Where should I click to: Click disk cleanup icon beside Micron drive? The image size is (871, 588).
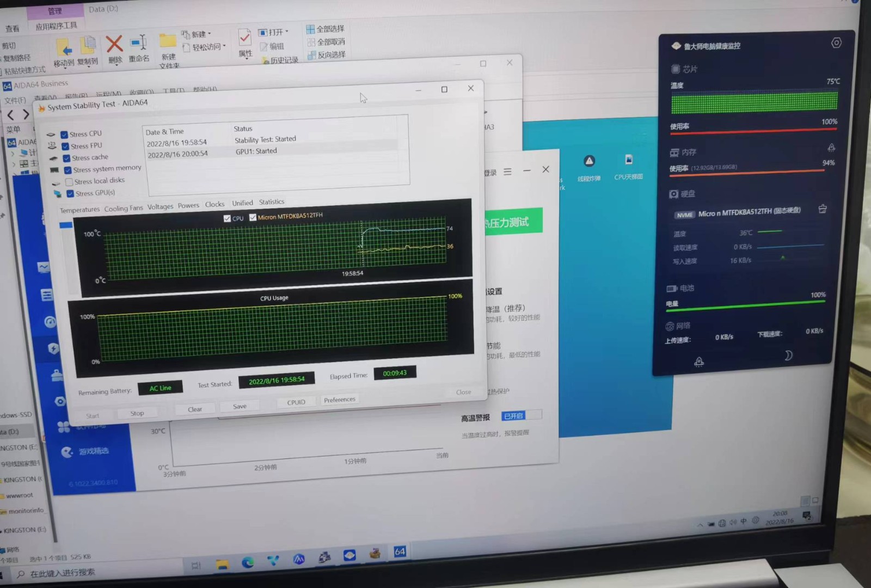tap(823, 209)
